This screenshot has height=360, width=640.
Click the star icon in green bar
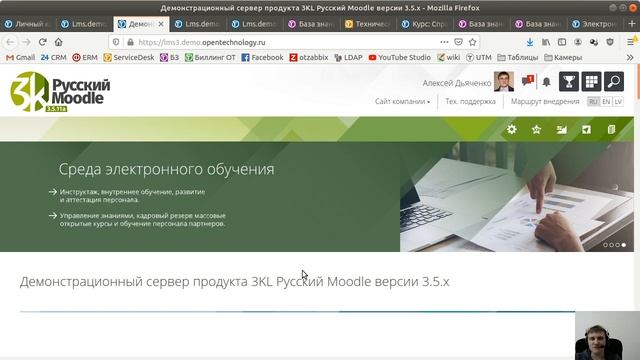536,129
